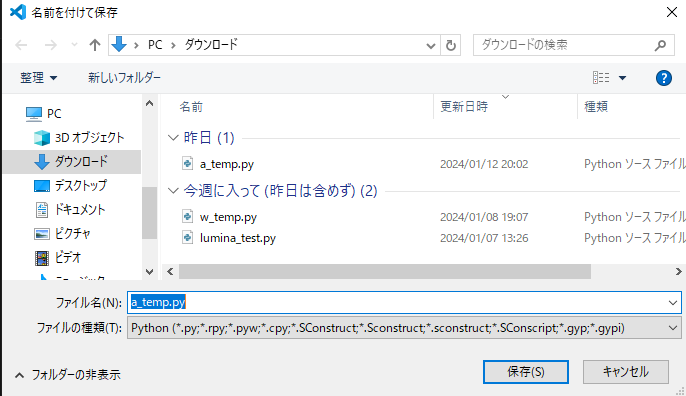Click the ドキュメント page icon
The width and height of the screenshot is (686, 396).
click(42, 210)
